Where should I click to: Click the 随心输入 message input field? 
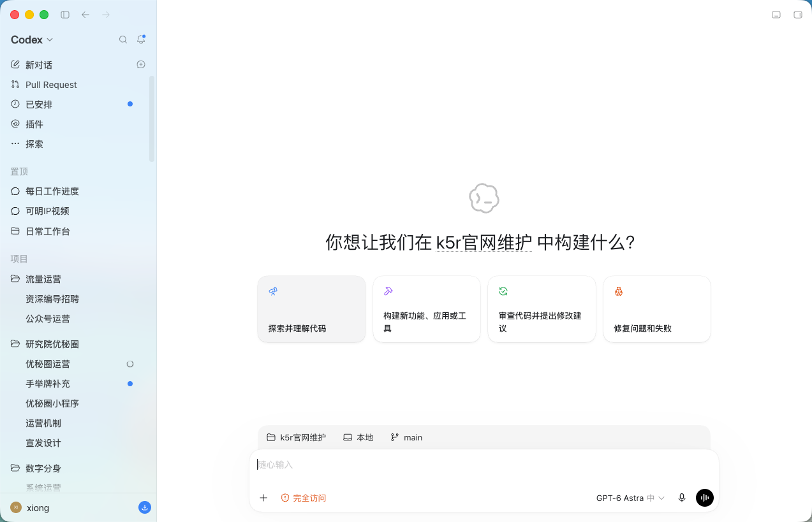[x=484, y=465]
